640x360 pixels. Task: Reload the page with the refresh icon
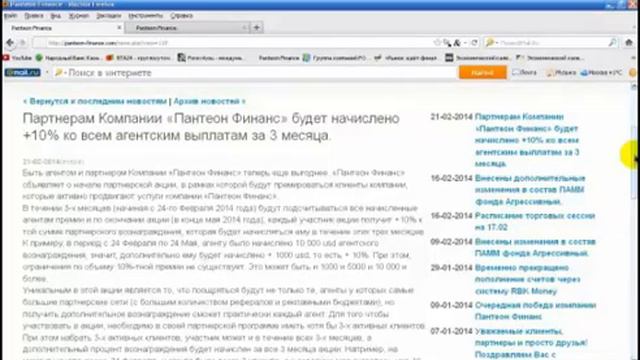tap(474, 42)
